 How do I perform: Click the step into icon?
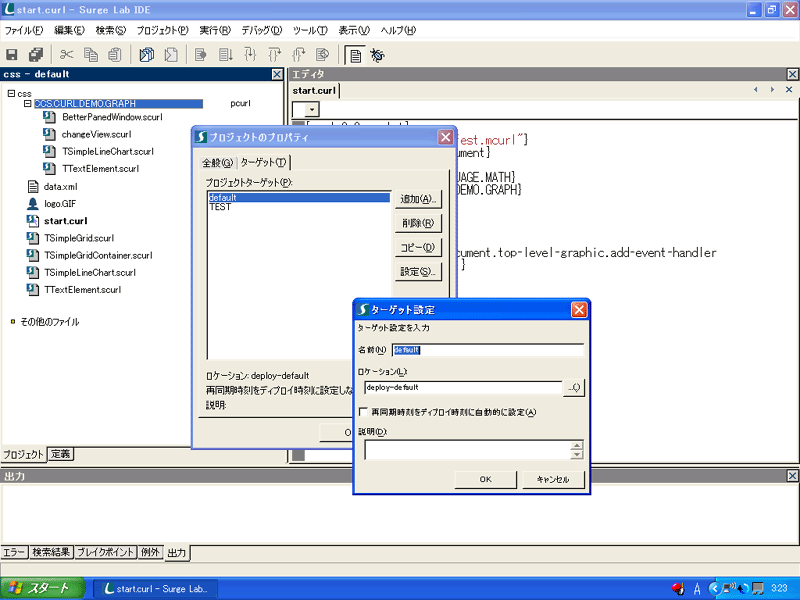[250, 55]
